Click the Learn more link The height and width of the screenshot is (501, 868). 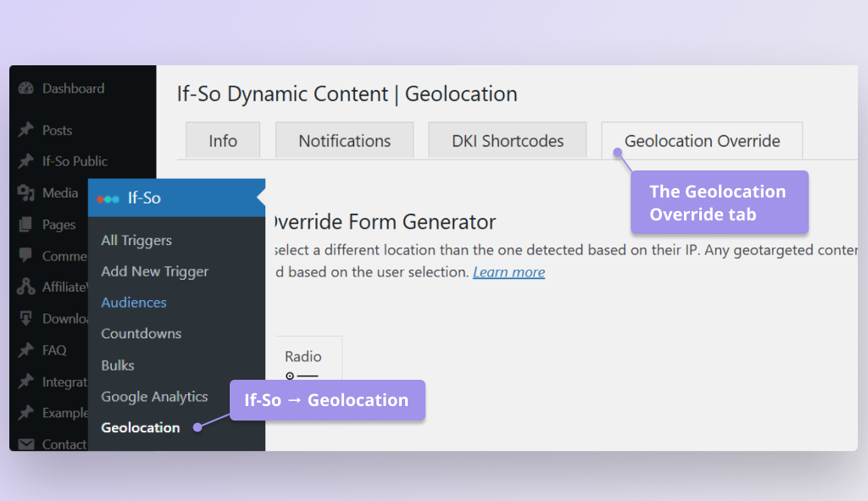(509, 272)
